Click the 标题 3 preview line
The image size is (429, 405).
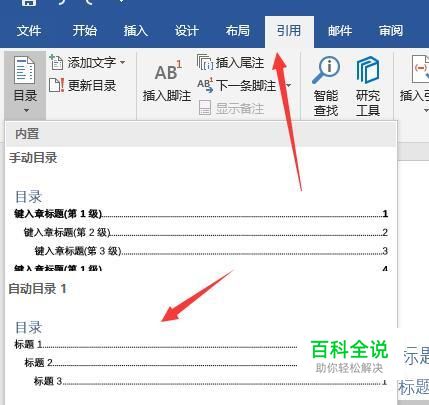[211, 381]
